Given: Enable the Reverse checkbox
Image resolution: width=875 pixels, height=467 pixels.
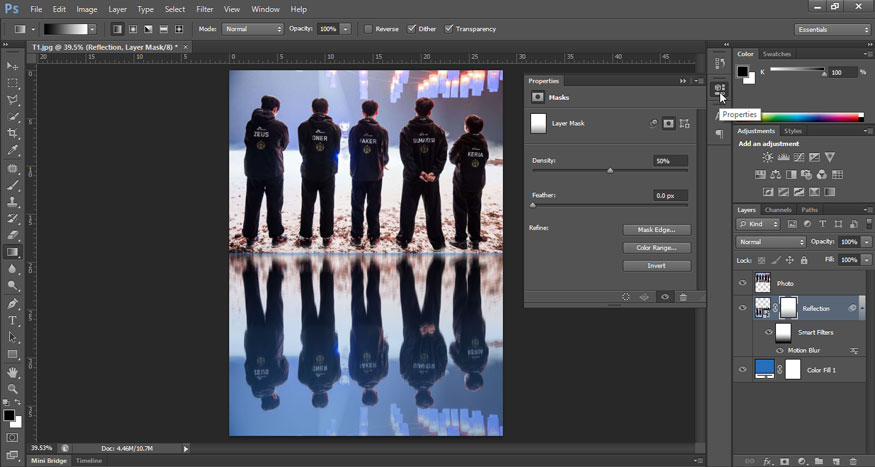Looking at the screenshot, I should tap(369, 29).
